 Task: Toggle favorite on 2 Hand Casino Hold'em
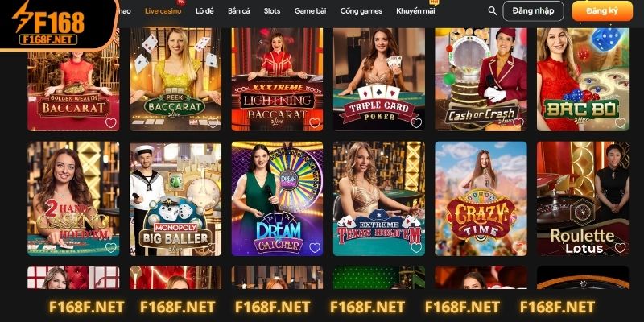tap(111, 248)
